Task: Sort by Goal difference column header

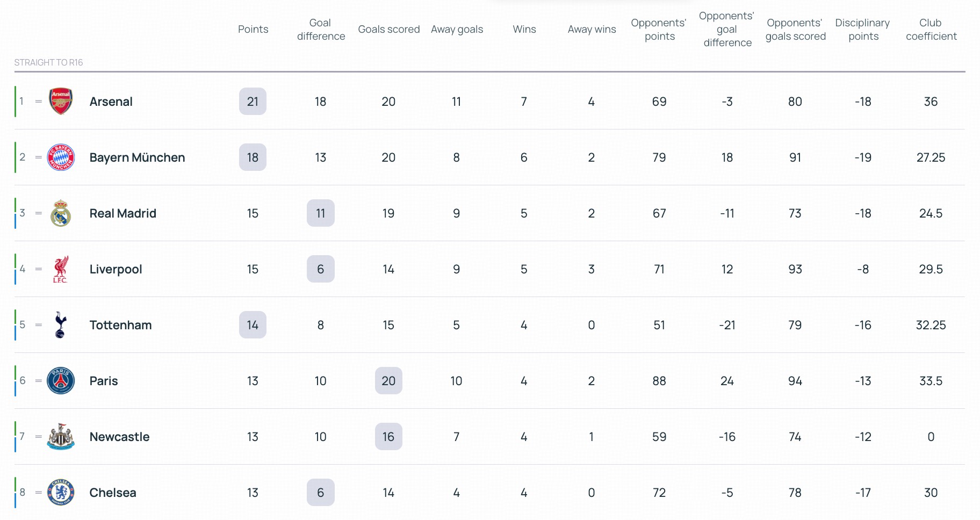Action: click(x=321, y=30)
